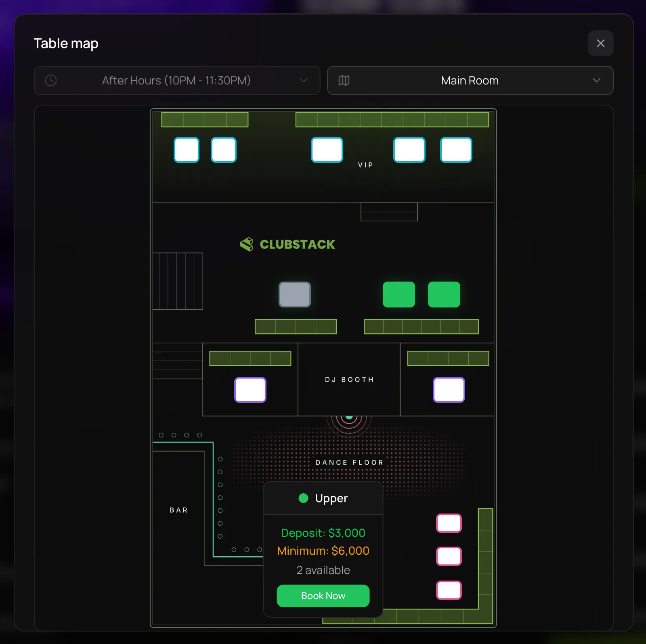The height and width of the screenshot is (644, 646).
Task: Select the gray unavailable table
Action: click(295, 295)
